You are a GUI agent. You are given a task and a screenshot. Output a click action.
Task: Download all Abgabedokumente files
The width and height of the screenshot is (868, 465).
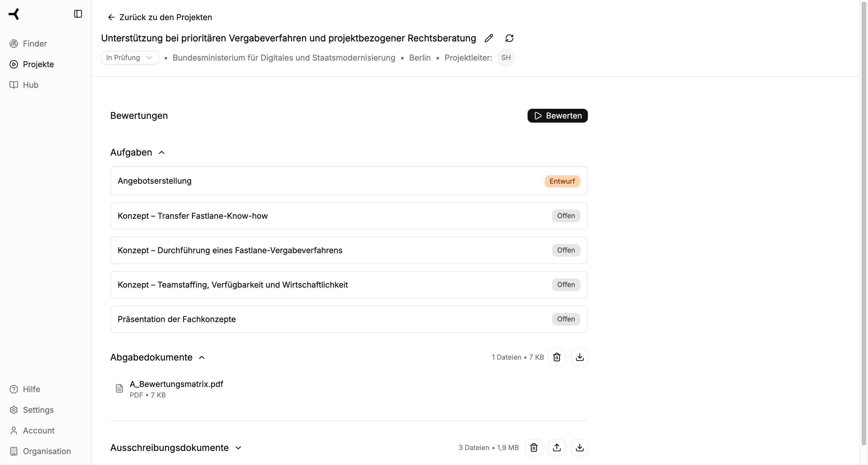[x=580, y=357]
